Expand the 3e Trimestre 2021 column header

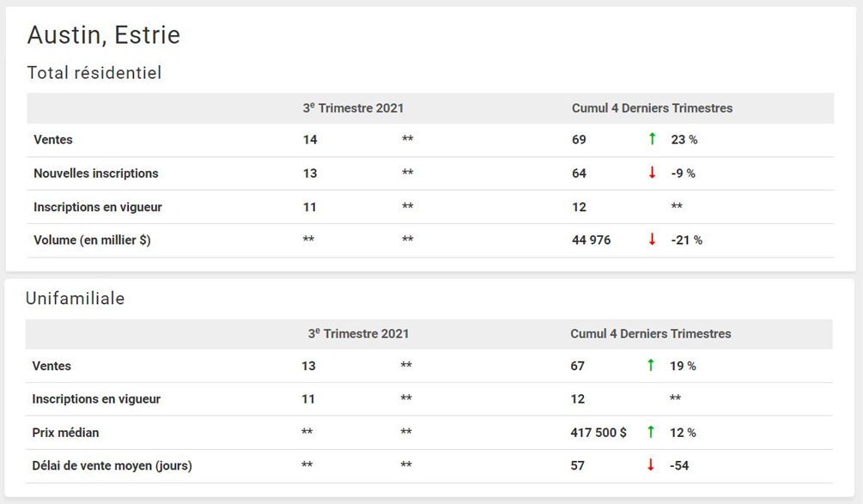coord(355,108)
